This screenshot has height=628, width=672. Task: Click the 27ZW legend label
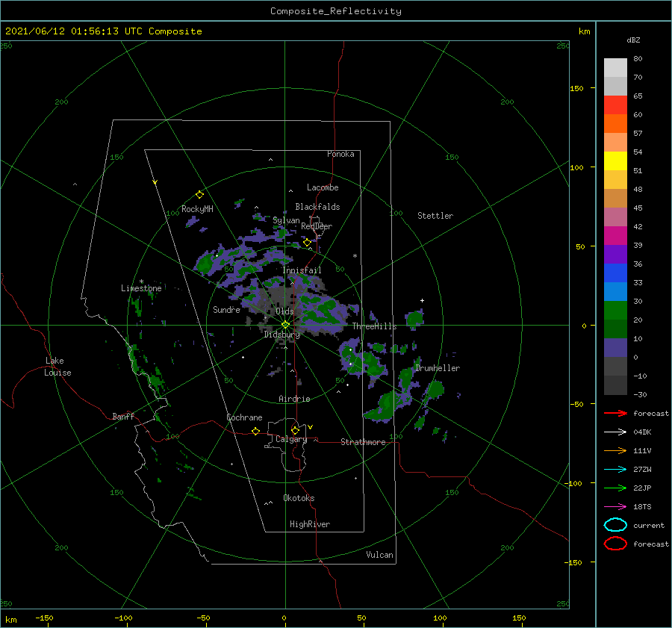pyautogui.click(x=642, y=470)
